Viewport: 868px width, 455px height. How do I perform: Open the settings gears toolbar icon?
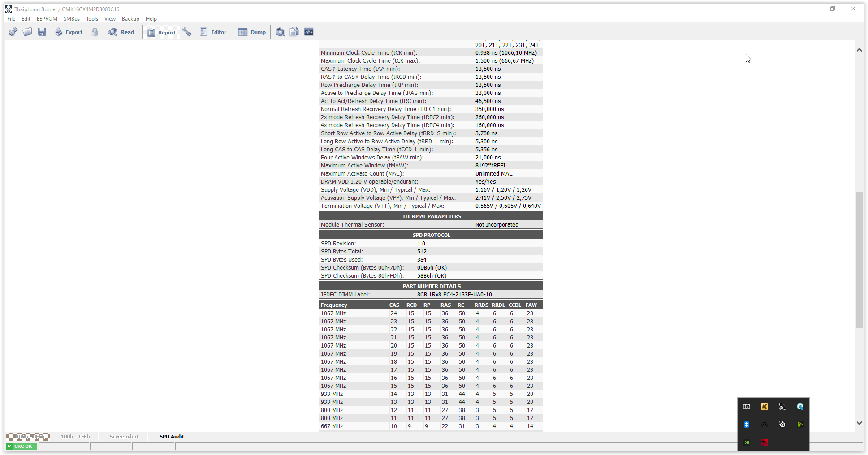pyautogui.click(x=13, y=32)
